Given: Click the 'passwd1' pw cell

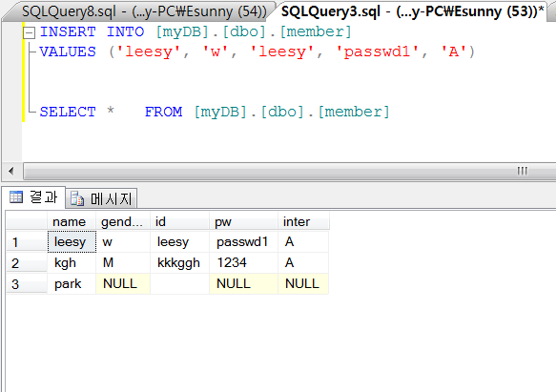Looking at the screenshot, I should click(243, 242).
